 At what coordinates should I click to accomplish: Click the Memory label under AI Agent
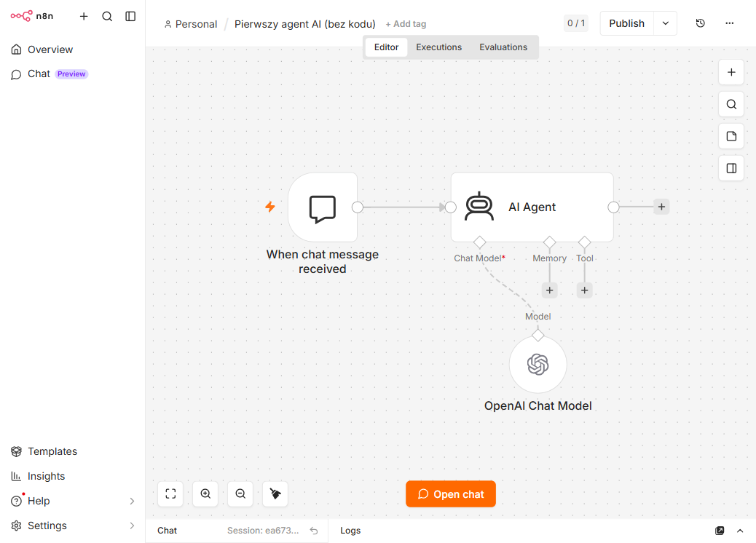[x=550, y=258]
